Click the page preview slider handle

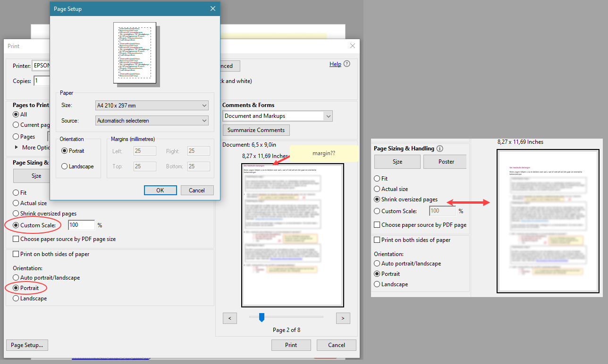pyautogui.click(x=262, y=317)
